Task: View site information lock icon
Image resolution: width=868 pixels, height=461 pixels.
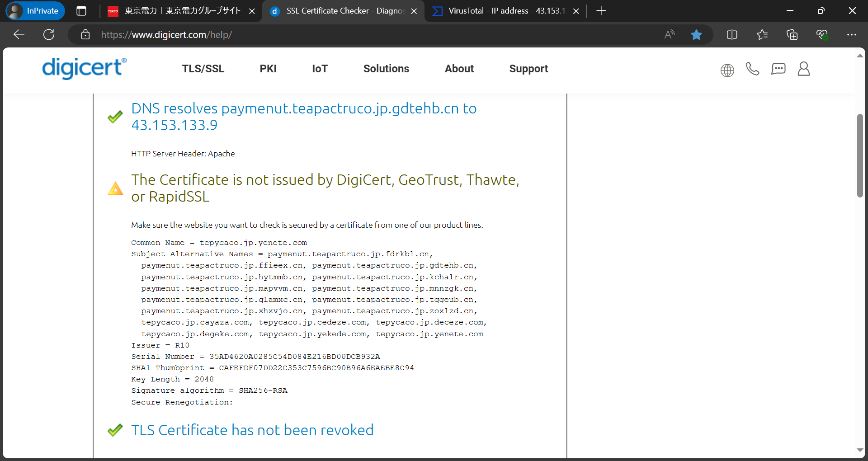Action: click(85, 34)
